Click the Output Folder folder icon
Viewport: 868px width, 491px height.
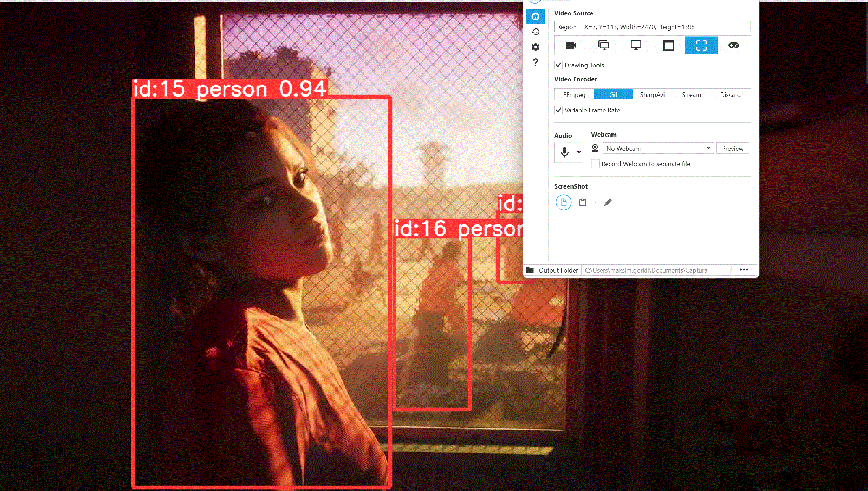point(530,270)
